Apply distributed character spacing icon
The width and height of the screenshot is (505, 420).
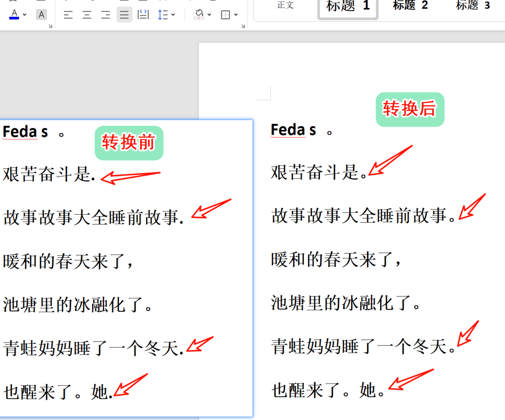143,14
